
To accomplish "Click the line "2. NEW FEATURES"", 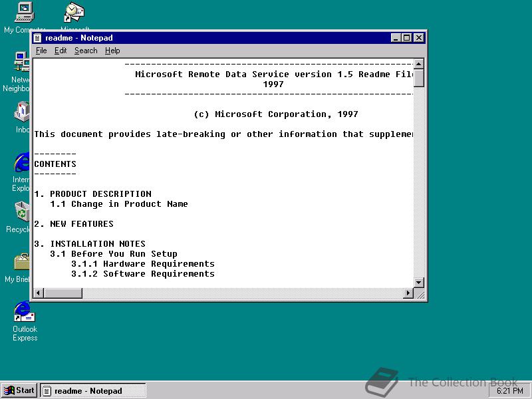I will click(74, 224).
